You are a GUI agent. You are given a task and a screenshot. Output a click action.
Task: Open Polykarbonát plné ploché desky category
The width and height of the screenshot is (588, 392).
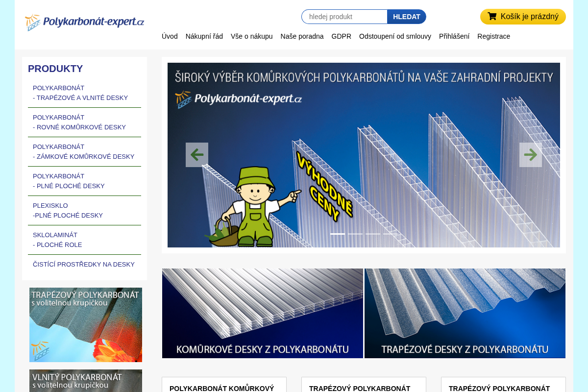click(84, 181)
